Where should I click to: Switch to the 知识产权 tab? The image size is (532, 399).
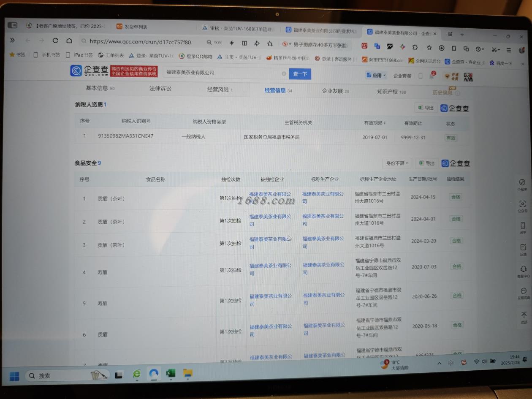point(391,92)
